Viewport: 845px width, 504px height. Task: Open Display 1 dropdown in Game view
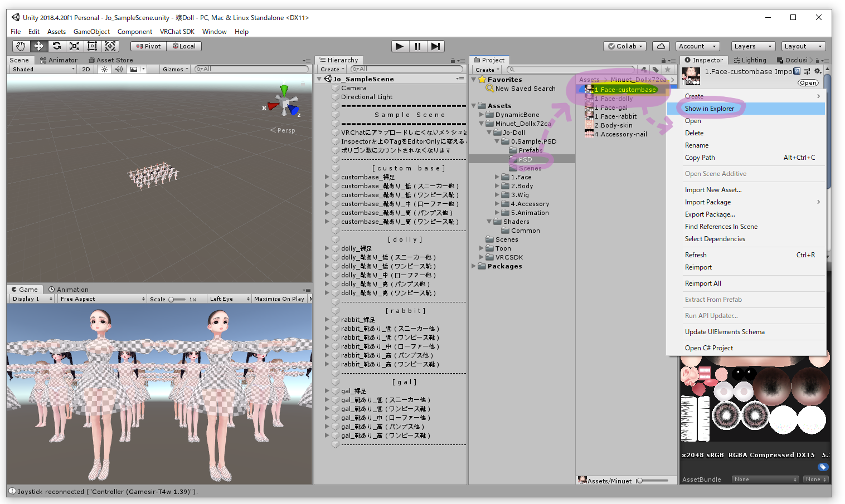pyautogui.click(x=32, y=299)
